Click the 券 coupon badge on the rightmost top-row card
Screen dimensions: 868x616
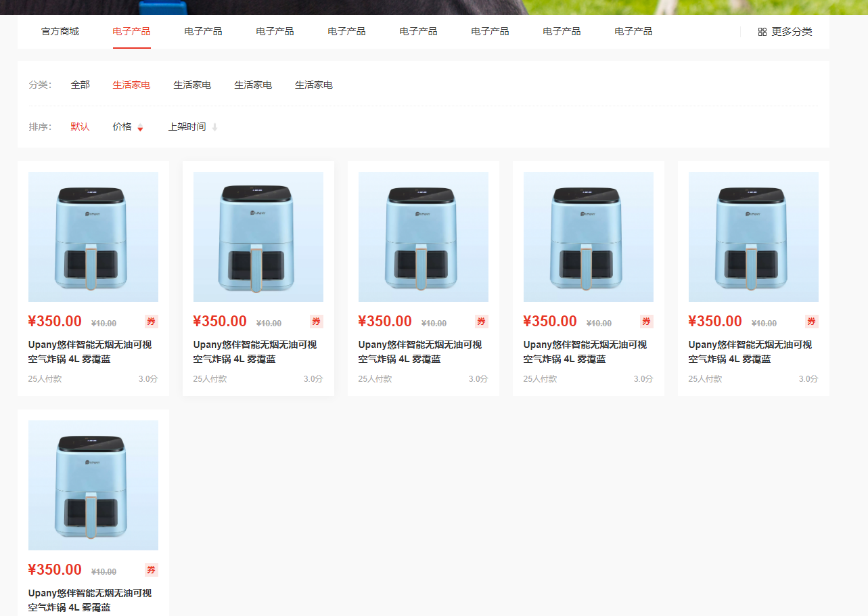click(812, 322)
